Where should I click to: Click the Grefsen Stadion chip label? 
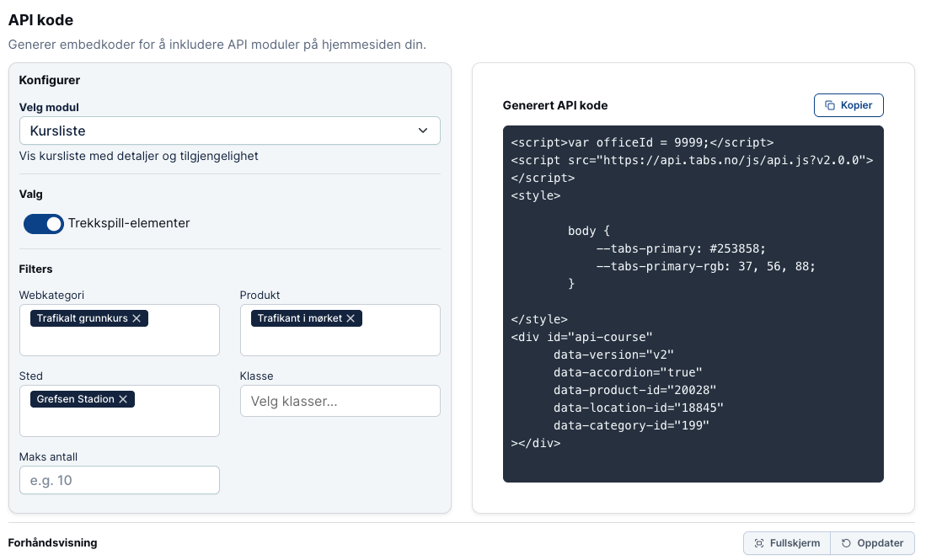point(76,399)
